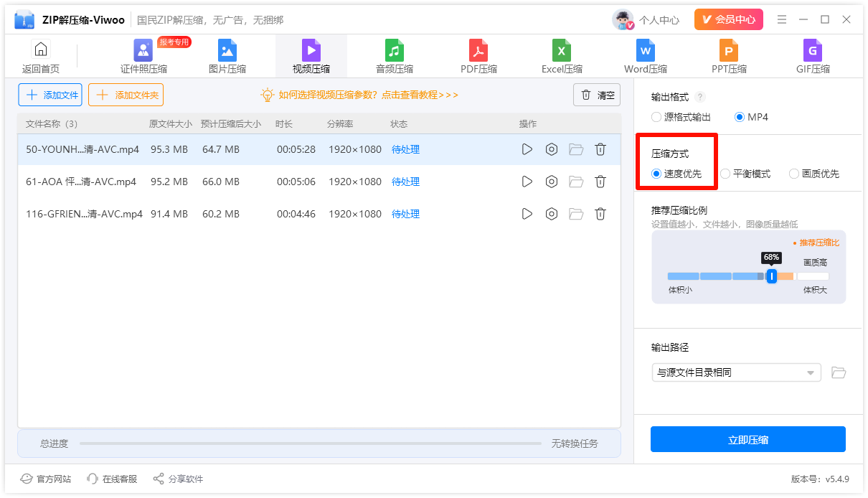Open video compression tutorial link
The width and height of the screenshot is (868, 498).
tap(359, 95)
